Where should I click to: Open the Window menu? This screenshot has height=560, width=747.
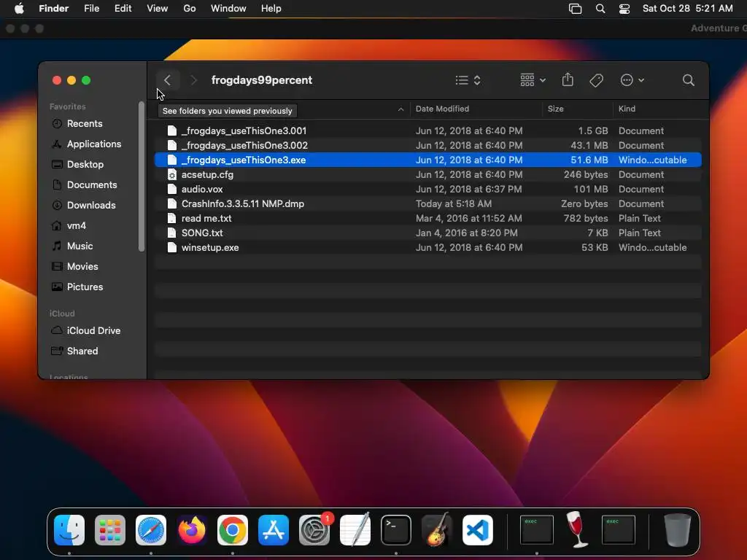[228, 9]
